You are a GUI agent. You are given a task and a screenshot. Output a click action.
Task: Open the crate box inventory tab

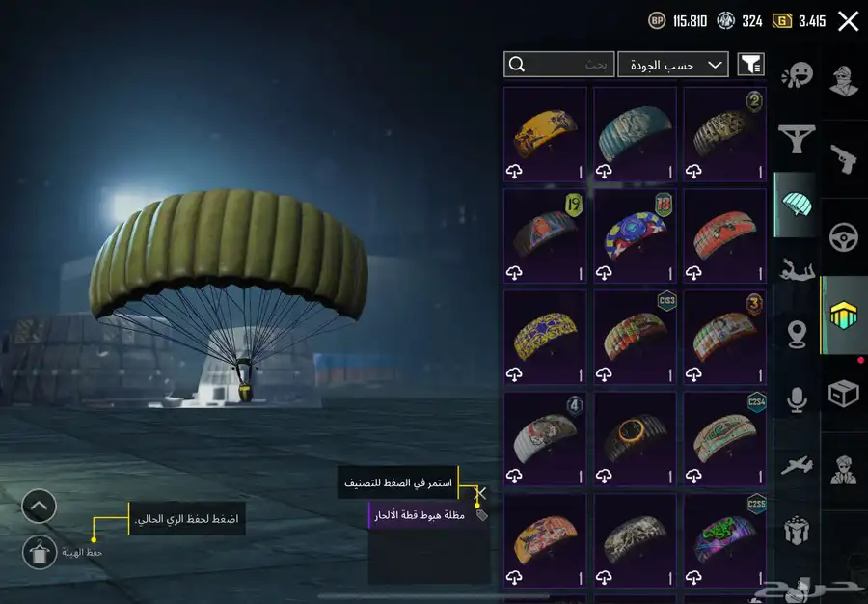point(844,393)
